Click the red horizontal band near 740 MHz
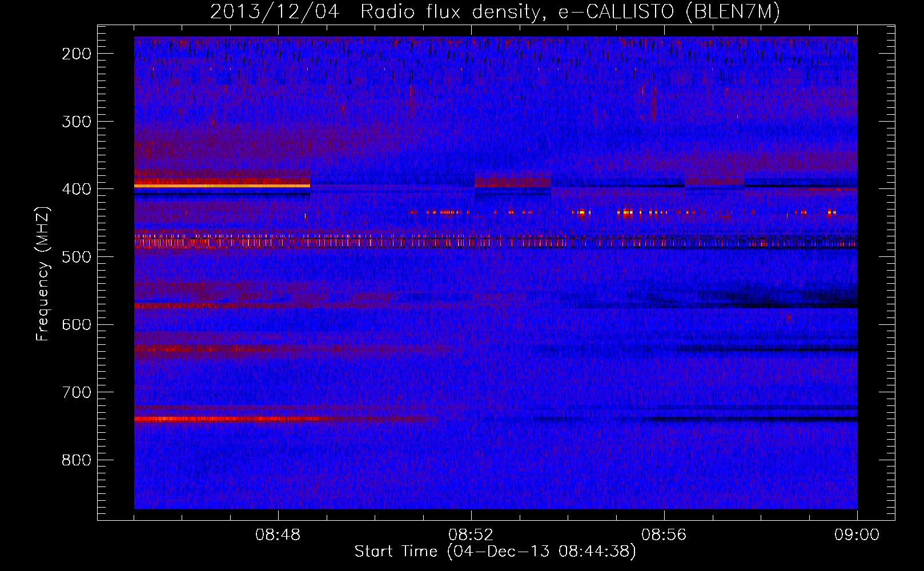The width and height of the screenshot is (924, 571). tap(234, 419)
